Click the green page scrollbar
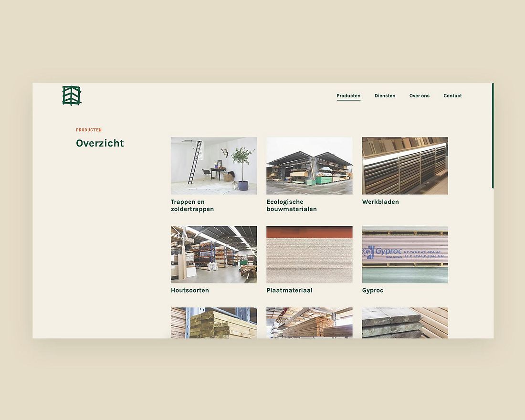 493,136
